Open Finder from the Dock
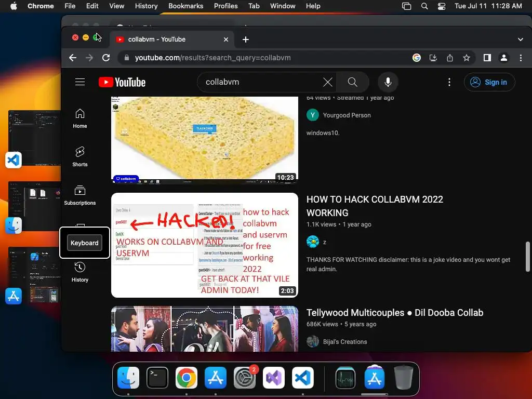This screenshot has height=399, width=532. coord(128,378)
